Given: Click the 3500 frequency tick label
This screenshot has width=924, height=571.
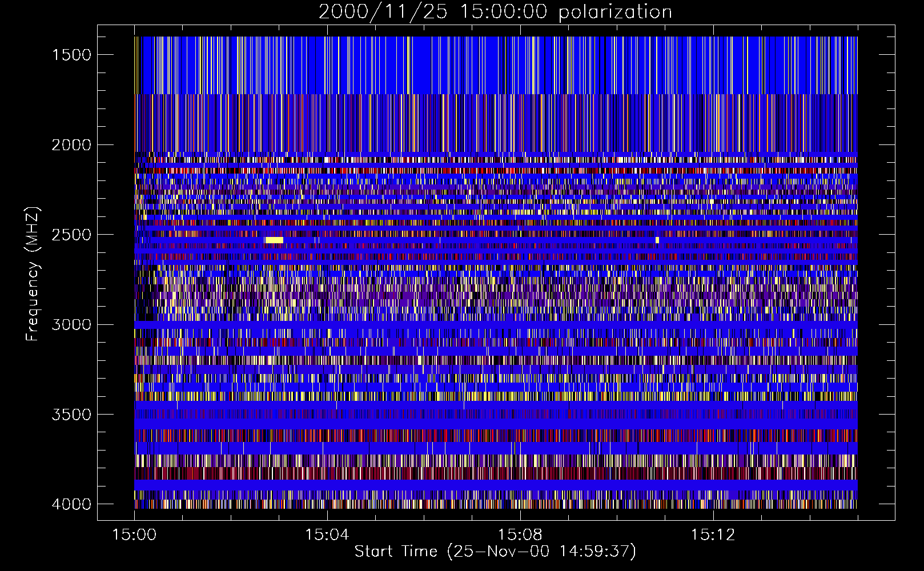Looking at the screenshot, I should [x=71, y=415].
